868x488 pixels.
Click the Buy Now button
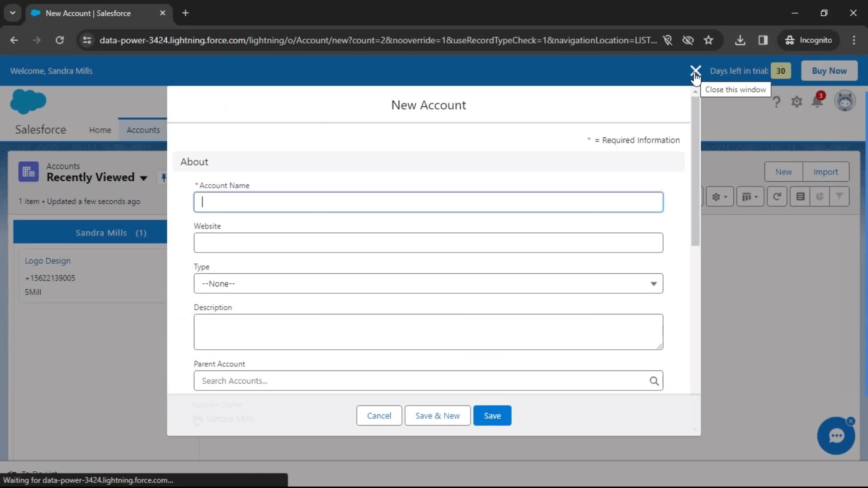(829, 70)
